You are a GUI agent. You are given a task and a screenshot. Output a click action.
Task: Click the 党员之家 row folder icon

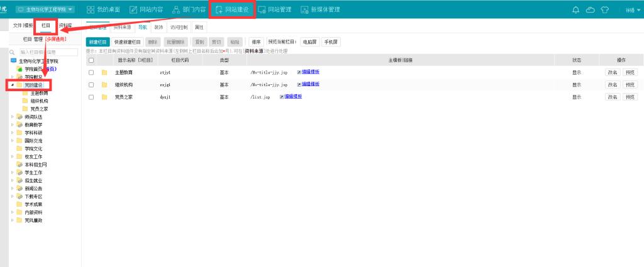point(104,97)
